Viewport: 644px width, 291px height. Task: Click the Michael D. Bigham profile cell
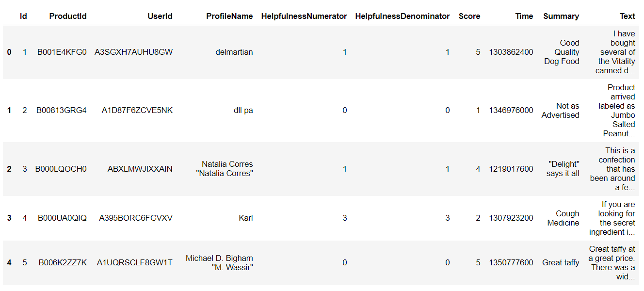219,262
